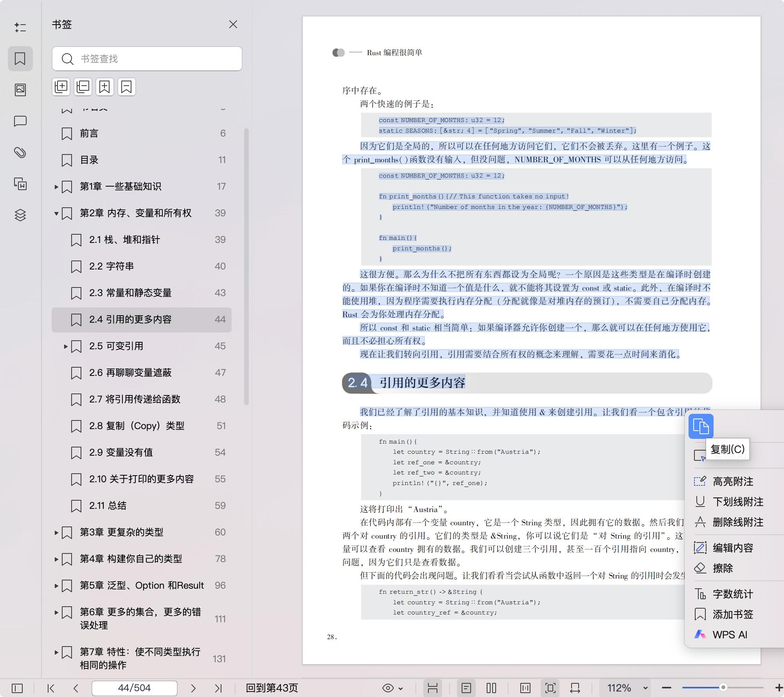Choose 高亮附注 from context menu

click(x=733, y=481)
